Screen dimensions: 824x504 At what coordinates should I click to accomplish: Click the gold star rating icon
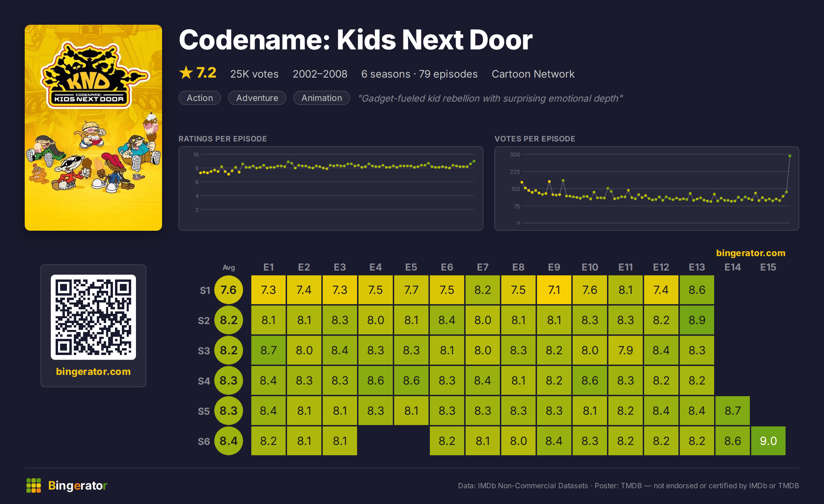[x=186, y=72]
